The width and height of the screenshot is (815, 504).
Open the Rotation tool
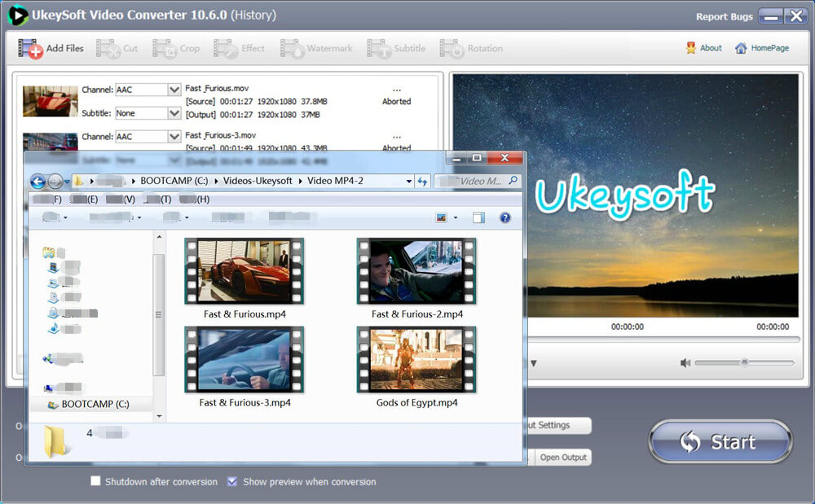471,49
